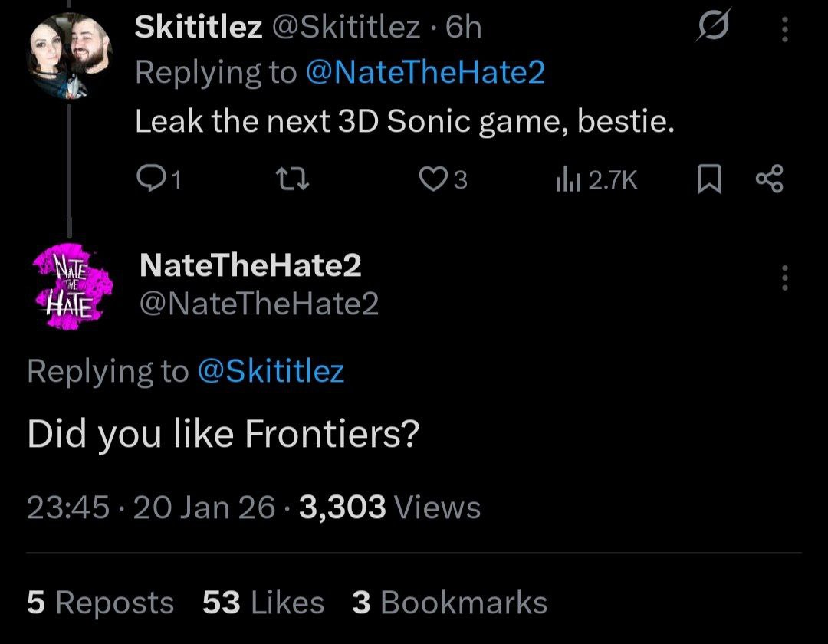Open Skititlez display name profile
Screen dimensions: 828x644
coord(199,28)
